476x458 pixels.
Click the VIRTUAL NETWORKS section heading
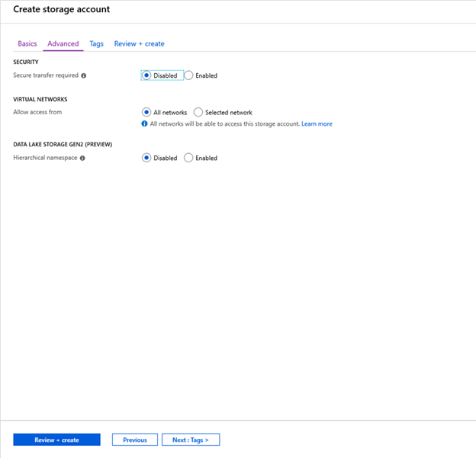pos(40,99)
